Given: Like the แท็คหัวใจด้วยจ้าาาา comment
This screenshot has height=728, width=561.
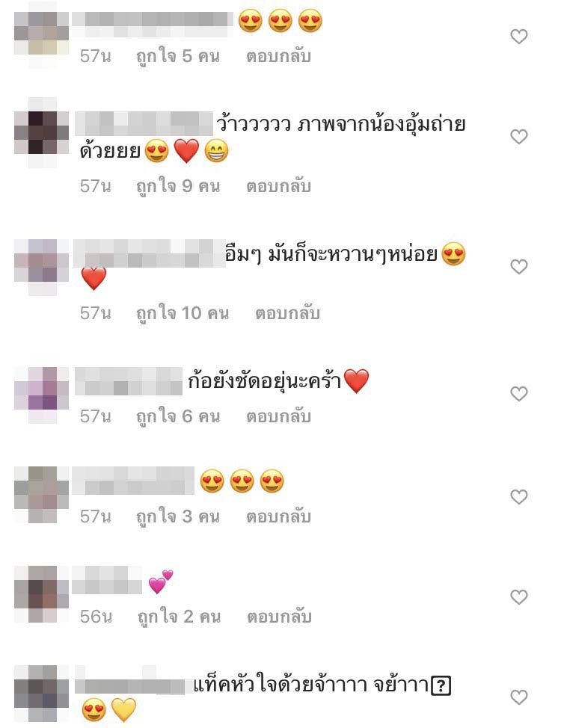Looking at the screenshot, I should click(518, 697).
